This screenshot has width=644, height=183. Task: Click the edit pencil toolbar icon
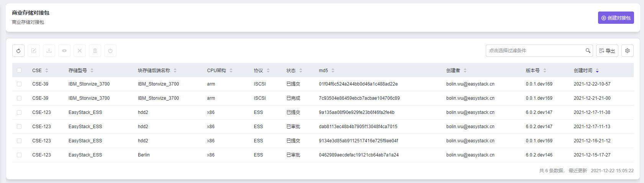pos(34,51)
